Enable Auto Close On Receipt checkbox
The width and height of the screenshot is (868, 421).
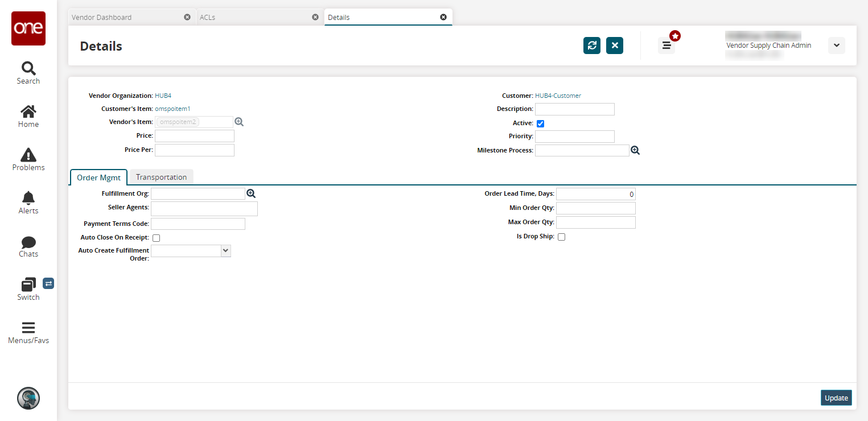tap(157, 238)
